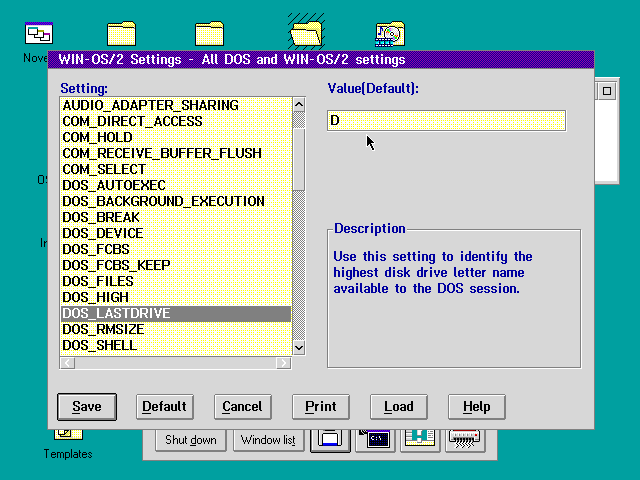Select DOS_AUTOEXEC setting
Image resolution: width=640 pixels, height=480 pixels.
pyautogui.click(x=176, y=185)
